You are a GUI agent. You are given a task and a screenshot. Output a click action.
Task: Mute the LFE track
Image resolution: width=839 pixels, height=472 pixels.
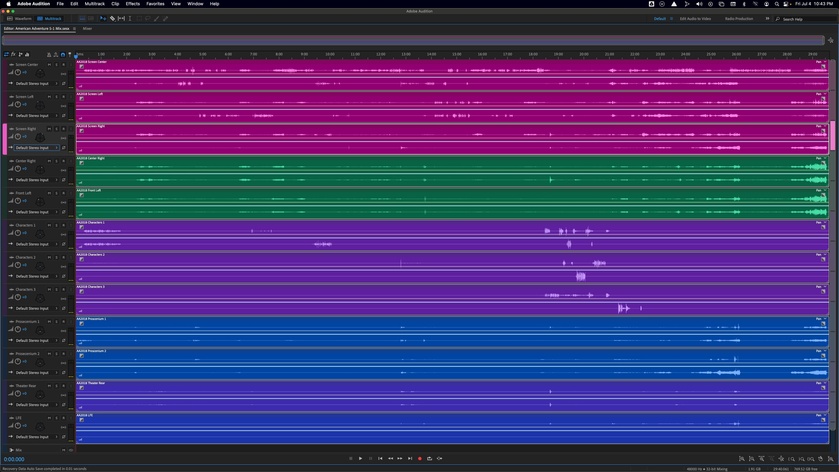click(x=50, y=418)
